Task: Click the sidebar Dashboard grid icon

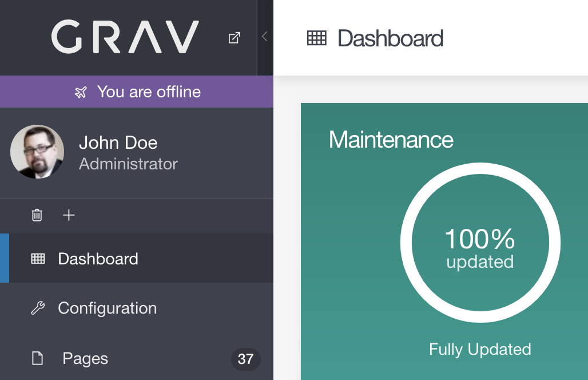Action: tap(38, 259)
